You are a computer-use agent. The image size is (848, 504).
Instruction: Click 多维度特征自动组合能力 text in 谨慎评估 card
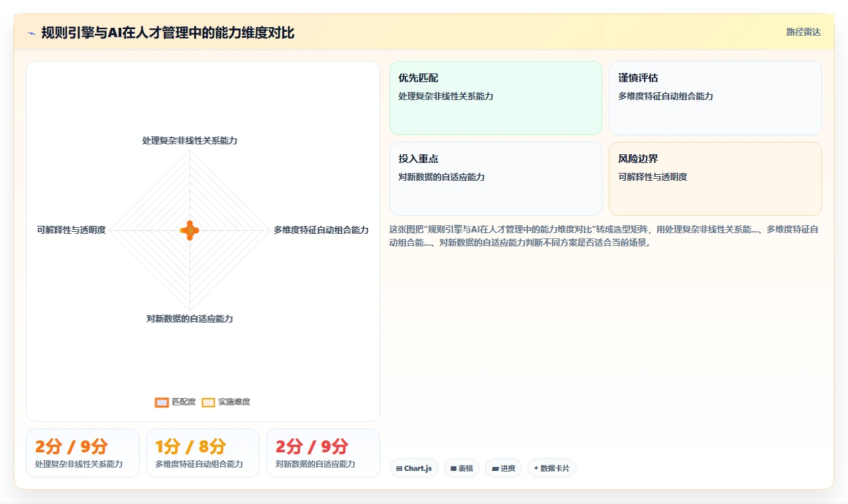666,96
